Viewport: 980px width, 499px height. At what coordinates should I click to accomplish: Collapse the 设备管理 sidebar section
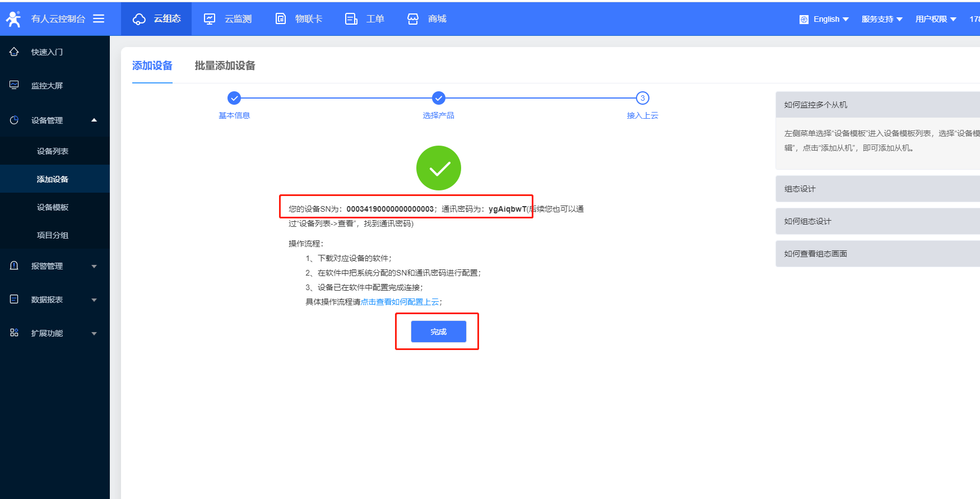[94, 120]
